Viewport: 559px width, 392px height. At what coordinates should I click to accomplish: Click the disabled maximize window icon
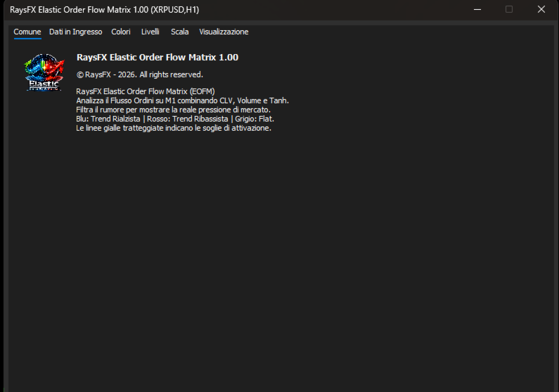(509, 10)
